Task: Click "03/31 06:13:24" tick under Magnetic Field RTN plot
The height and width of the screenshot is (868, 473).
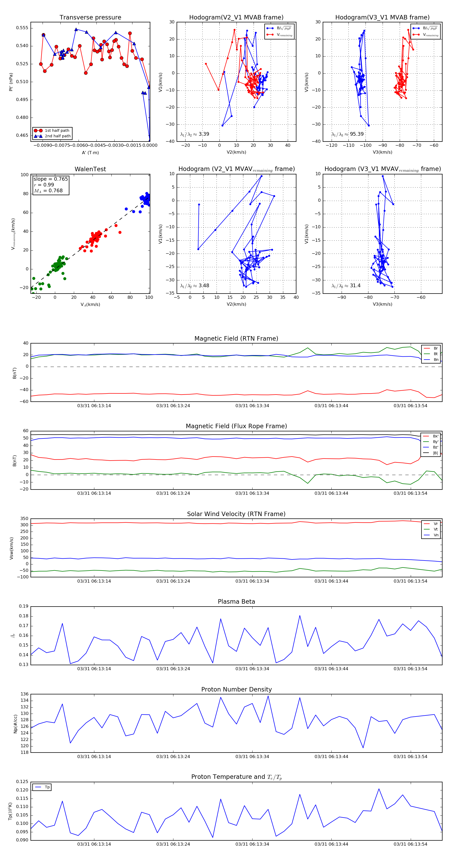Action: (173, 406)
